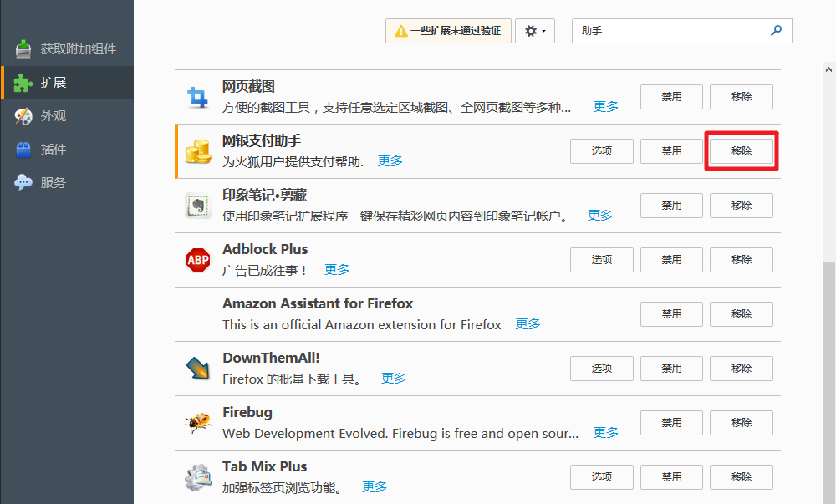Click the 网页截图 extension icon
This screenshot has height=504, width=836.
coord(198,96)
